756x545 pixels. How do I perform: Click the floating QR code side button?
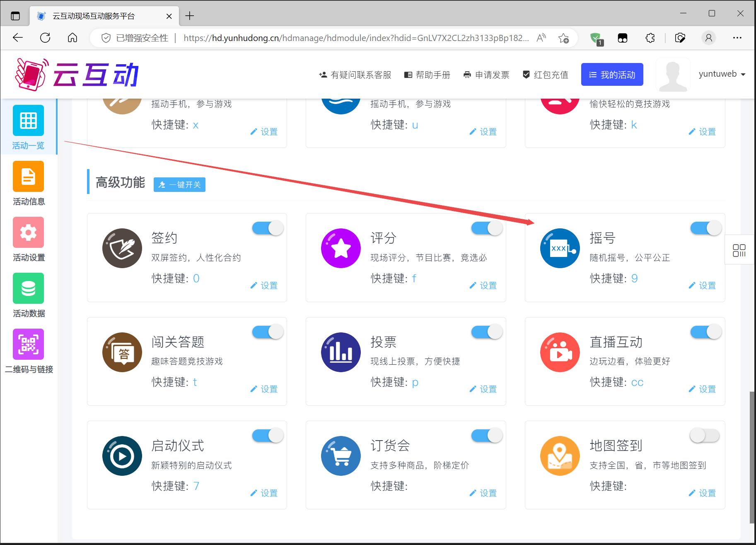coord(739,250)
